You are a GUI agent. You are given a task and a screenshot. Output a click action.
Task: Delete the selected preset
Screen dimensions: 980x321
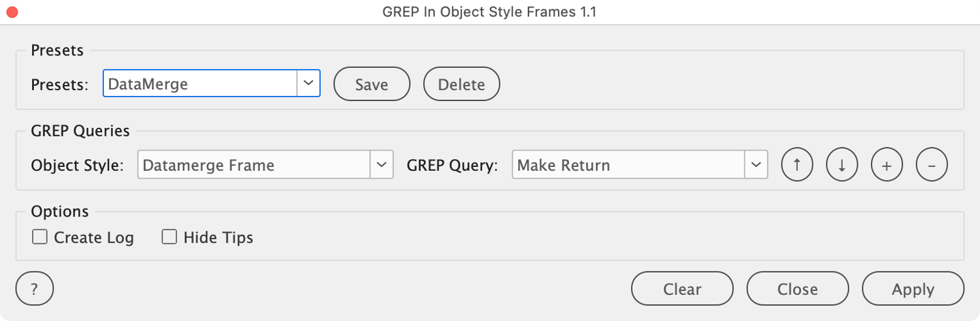461,84
